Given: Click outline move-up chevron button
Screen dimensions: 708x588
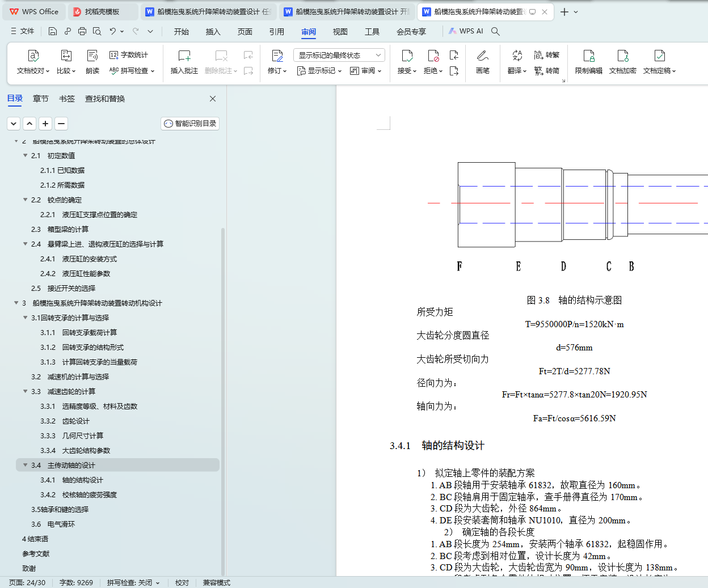Looking at the screenshot, I should (29, 124).
